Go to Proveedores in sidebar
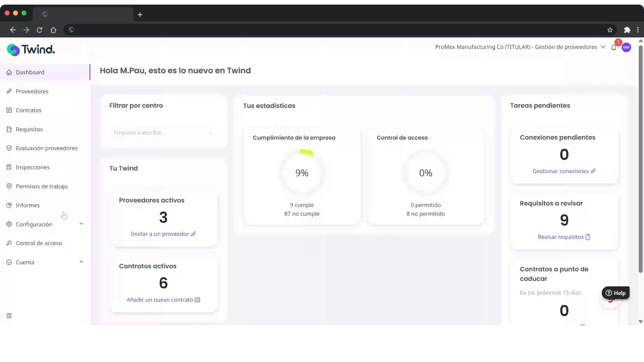 click(32, 91)
